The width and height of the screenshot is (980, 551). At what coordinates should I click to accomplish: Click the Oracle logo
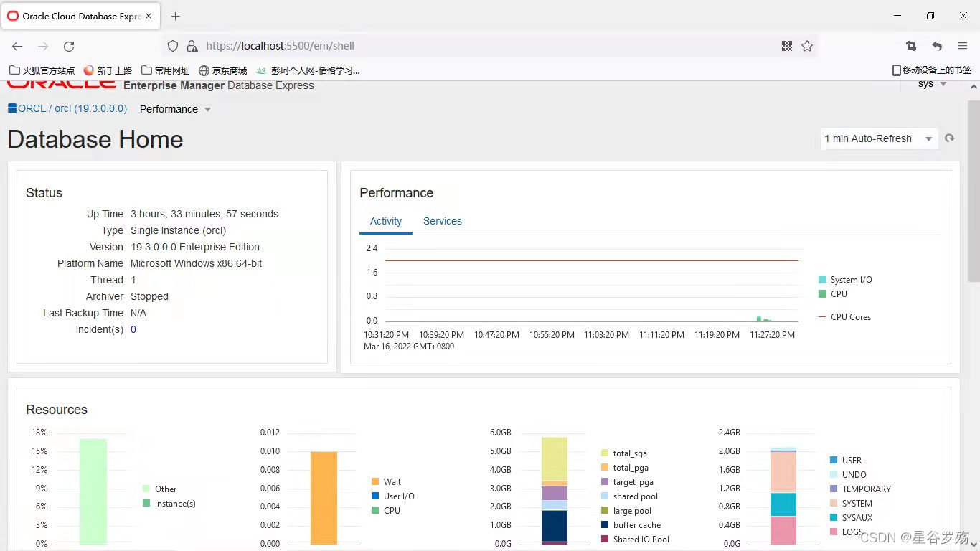pyautogui.click(x=62, y=85)
